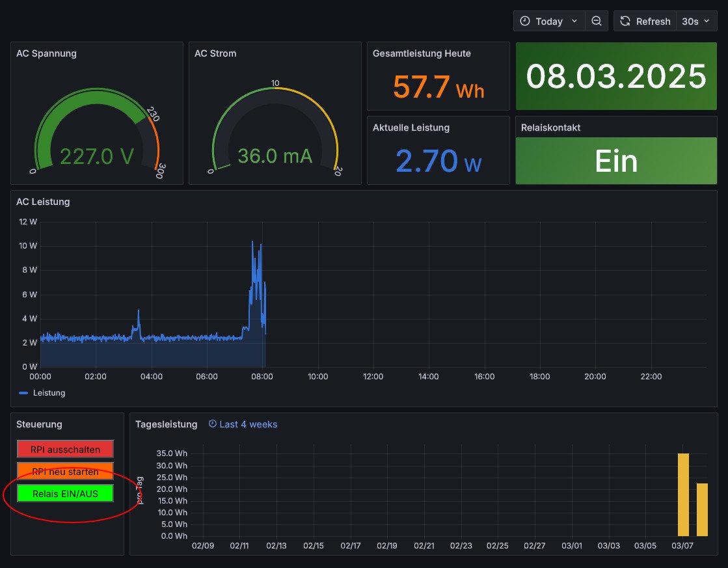
Task: Open the AC Spannung panel title menu
Action: coord(46,53)
